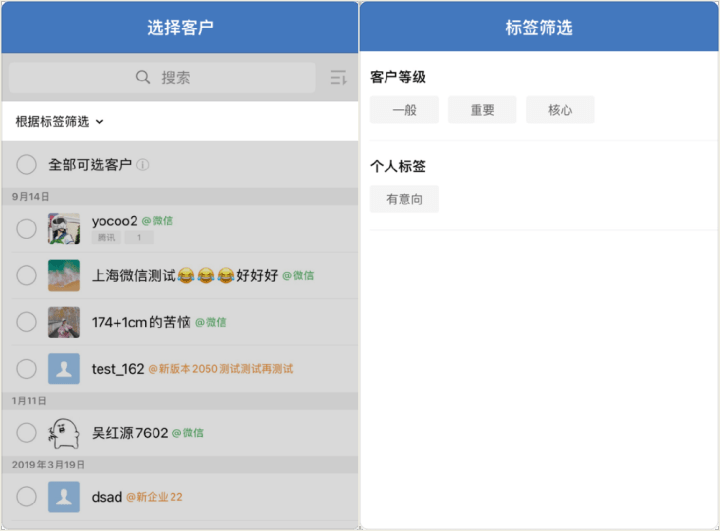This screenshot has height=531, width=720.
Task: Tick the checkbox for test_162
Action: (27, 369)
